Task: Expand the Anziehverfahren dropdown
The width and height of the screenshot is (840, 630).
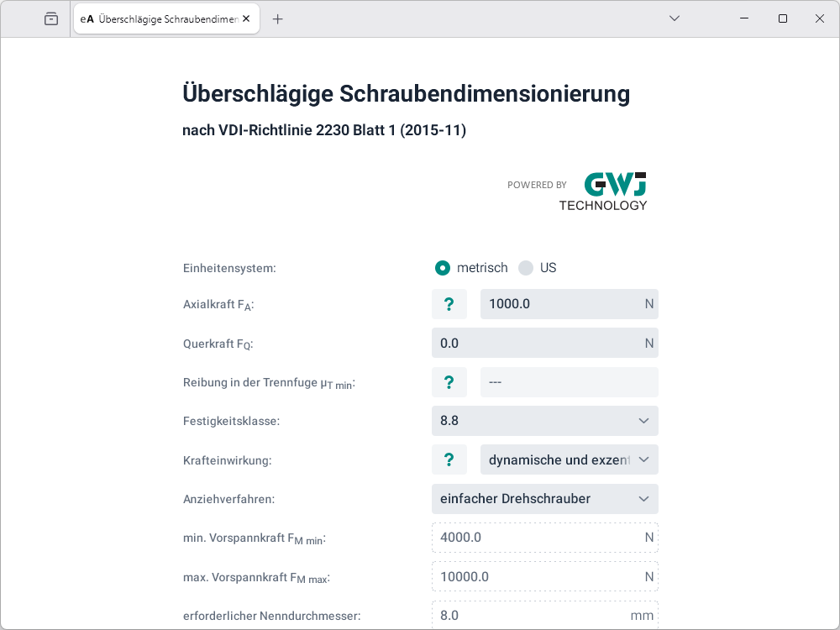Action: pos(544,499)
